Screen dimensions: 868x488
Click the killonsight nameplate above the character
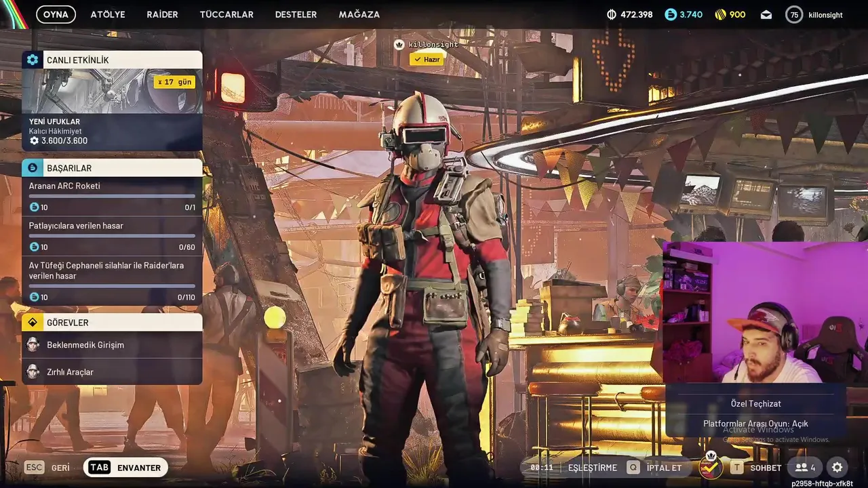point(433,45)
